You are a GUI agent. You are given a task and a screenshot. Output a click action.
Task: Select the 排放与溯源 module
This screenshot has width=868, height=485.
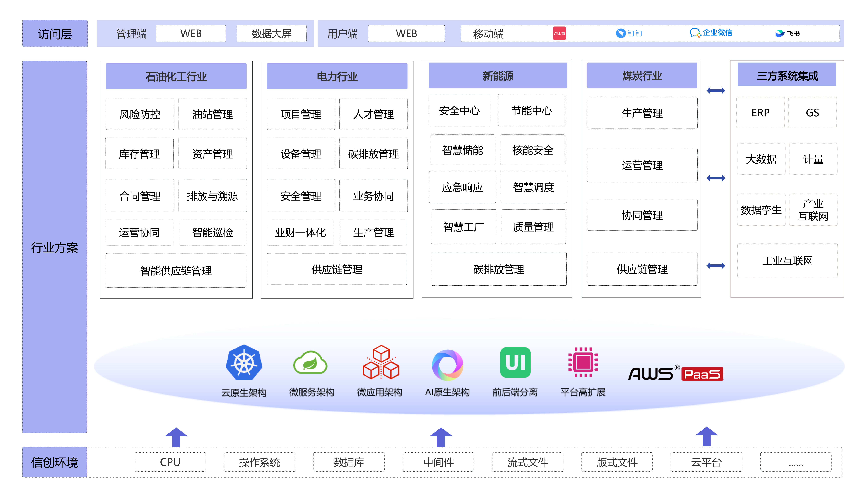point(212,196)
